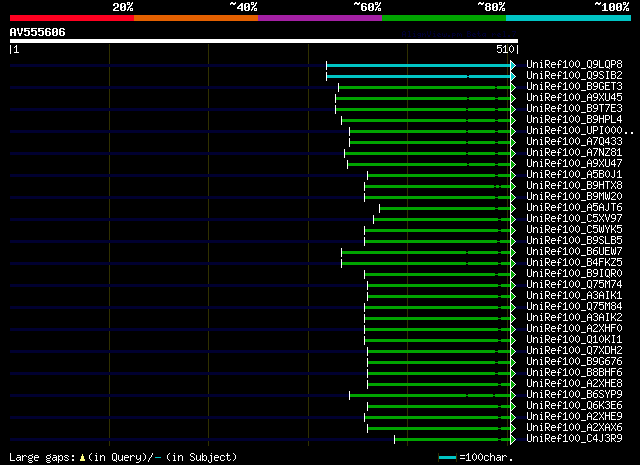Open hit UniRef100_B9HPL4
The image size is (640, 465).
point(574,119)
